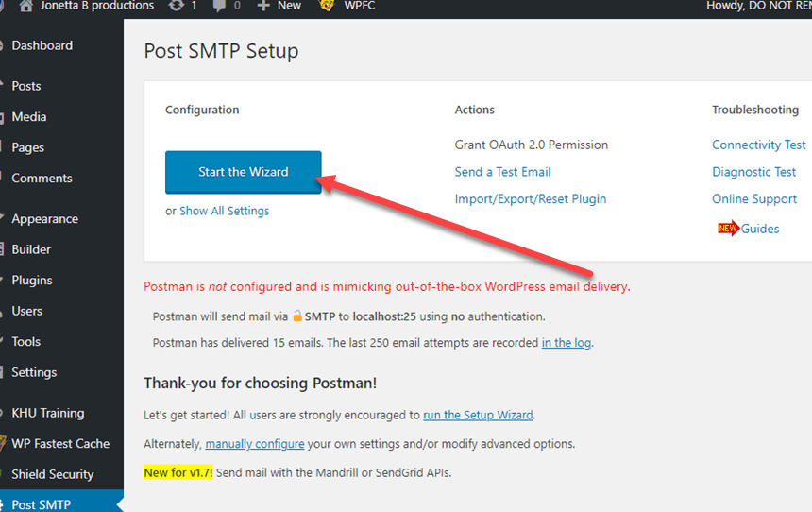
Task: Select Pages in the sidebar
Action: coord(28,147)
